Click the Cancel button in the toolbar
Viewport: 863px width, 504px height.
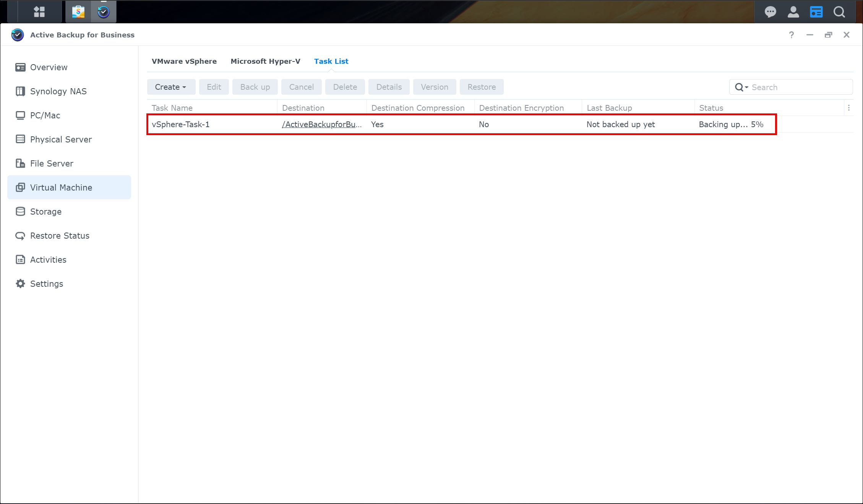(x=301, y=87)
